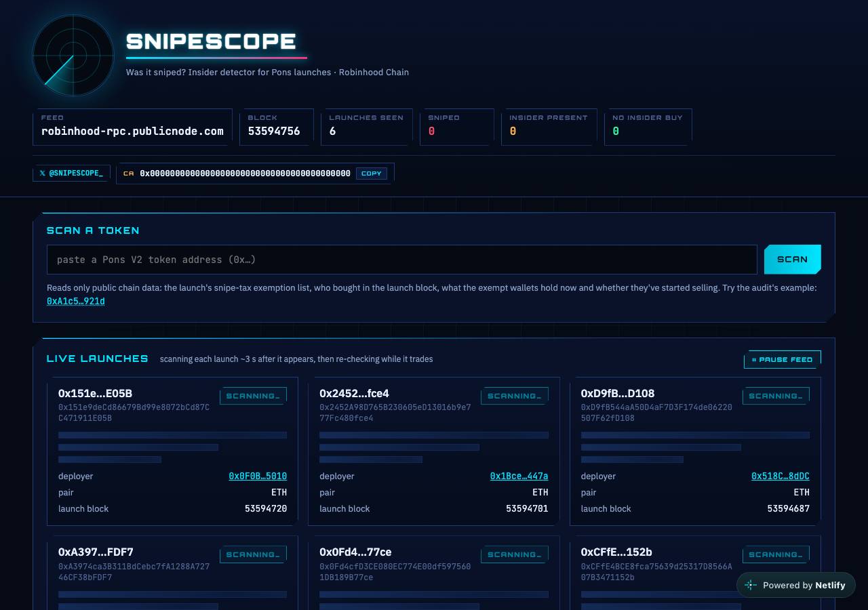The height and width of the screenshot is (610, 868).
Task: Open deployer link 0x0F0B…5010
Action: point(258,476)
